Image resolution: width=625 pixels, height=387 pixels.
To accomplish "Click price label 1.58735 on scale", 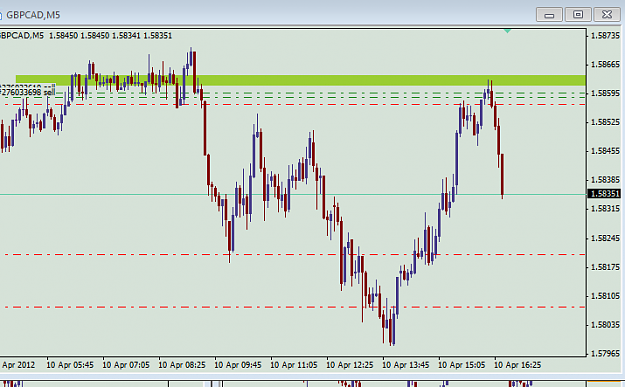I will point(605,35).
